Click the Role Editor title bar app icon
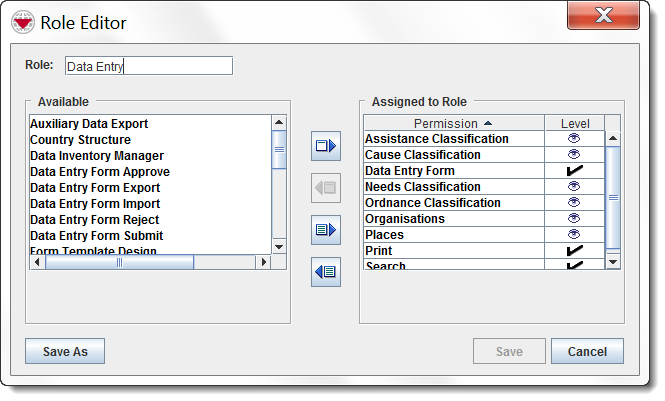The width and height of the screenshot is (665, 401). 22,22
